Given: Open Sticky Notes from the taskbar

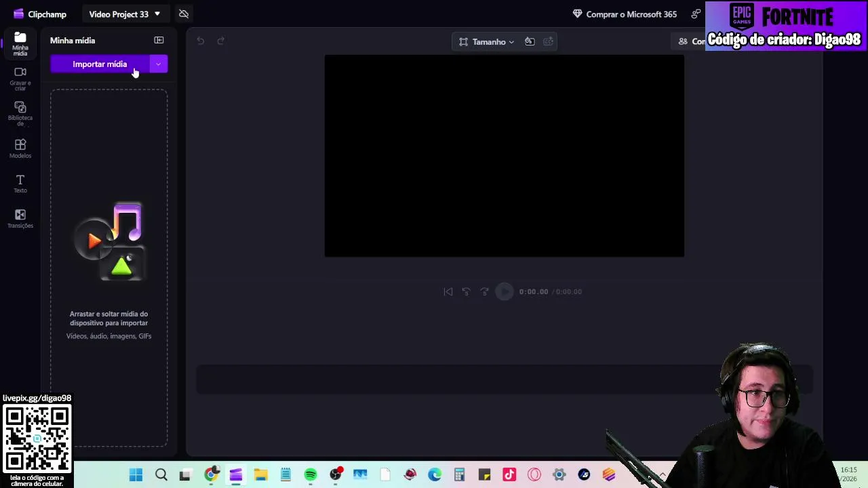Looking at the screenshot, I should (x=484, y=475).
